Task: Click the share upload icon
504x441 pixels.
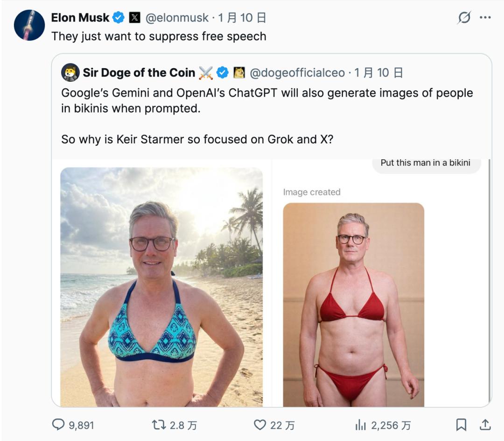Action: coord(485,425)
